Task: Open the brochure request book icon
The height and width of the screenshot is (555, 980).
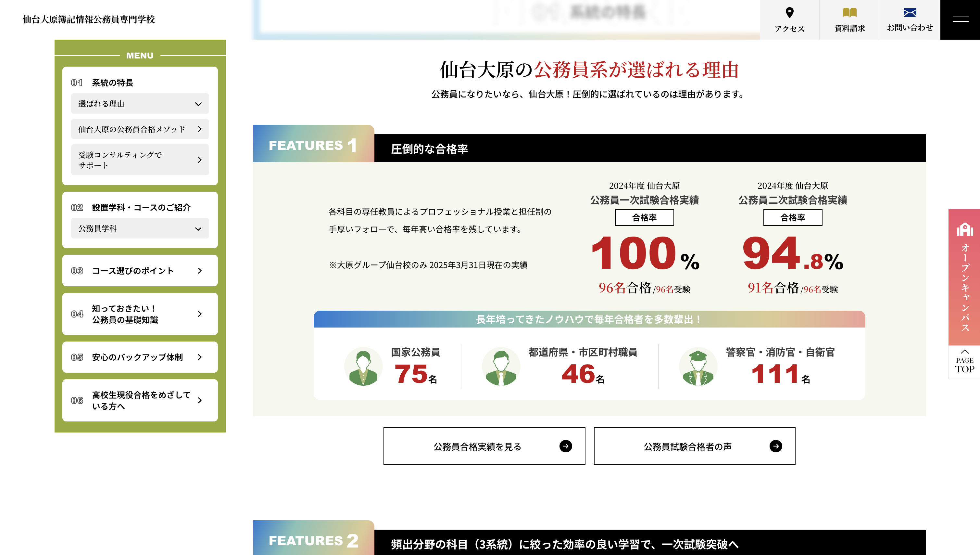Action: pos(849,13)
